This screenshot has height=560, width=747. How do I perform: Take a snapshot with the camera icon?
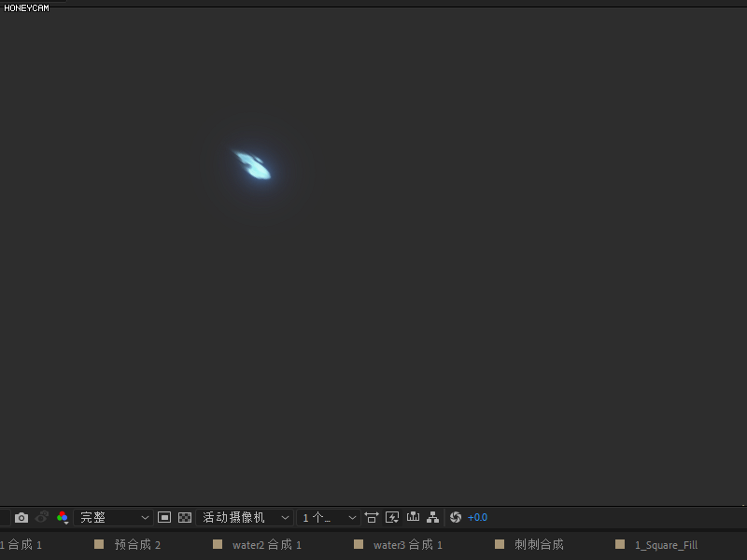(x=21, y=518)
